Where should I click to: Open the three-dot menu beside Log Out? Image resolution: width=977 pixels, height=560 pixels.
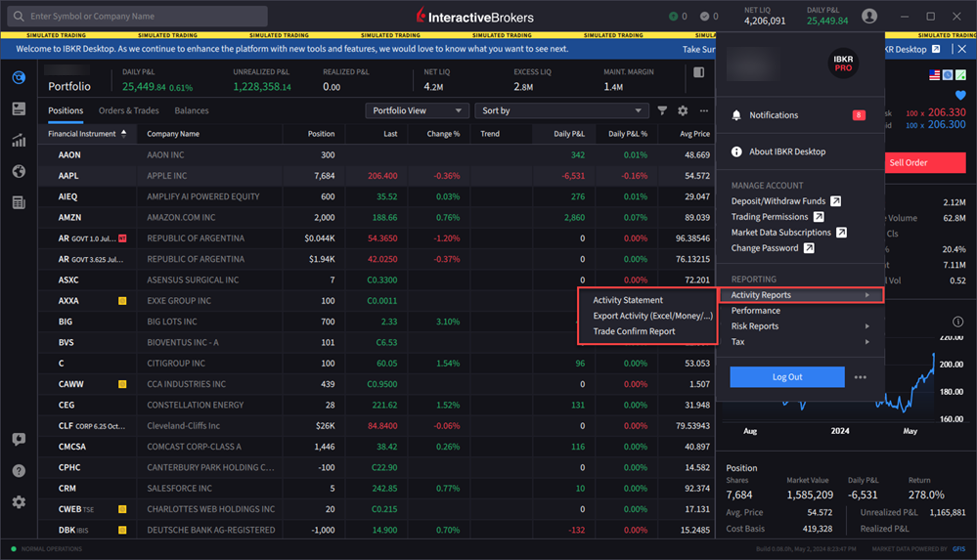pos(860,377)
